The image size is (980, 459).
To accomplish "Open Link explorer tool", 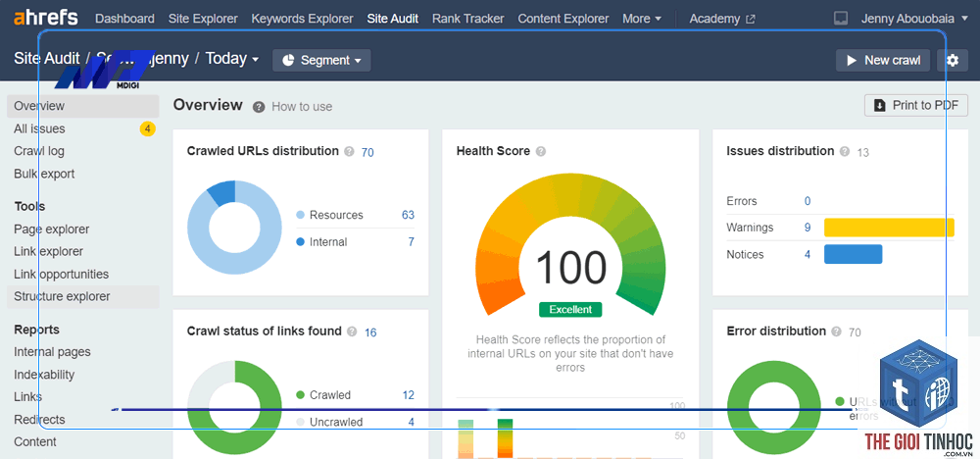I will point(48,252).
